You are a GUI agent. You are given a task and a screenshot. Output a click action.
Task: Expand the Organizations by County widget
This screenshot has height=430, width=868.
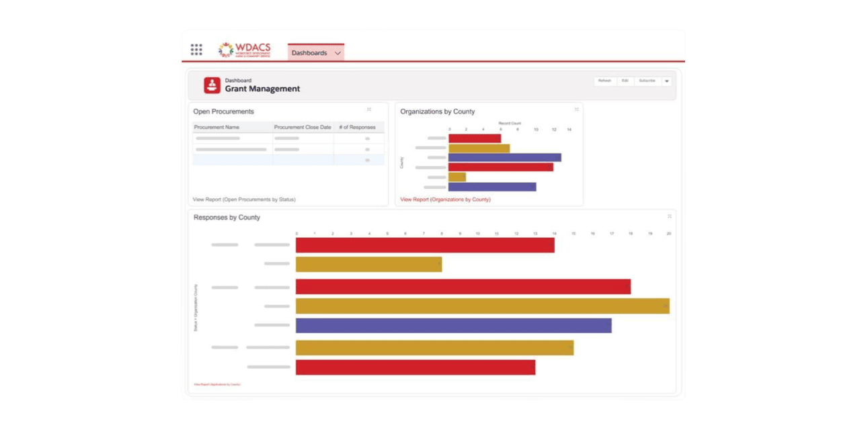coord(576,110)
